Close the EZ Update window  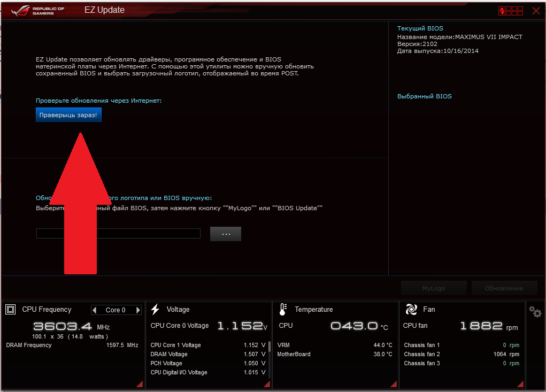[536, 11]
